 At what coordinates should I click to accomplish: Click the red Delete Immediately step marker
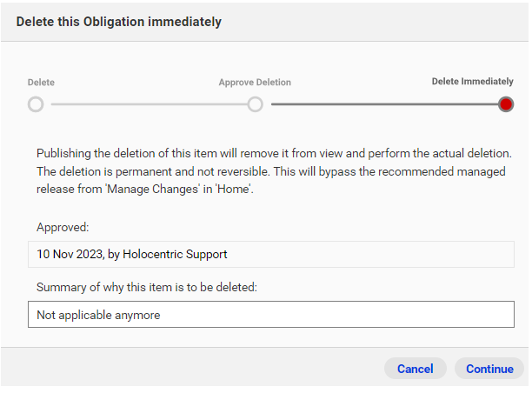coord(506,104)
